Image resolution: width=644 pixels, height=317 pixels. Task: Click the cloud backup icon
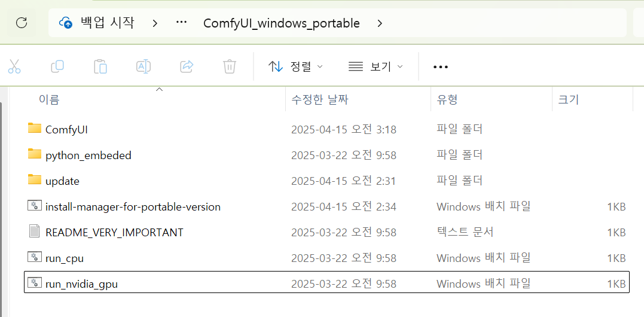tap(66, 23)
